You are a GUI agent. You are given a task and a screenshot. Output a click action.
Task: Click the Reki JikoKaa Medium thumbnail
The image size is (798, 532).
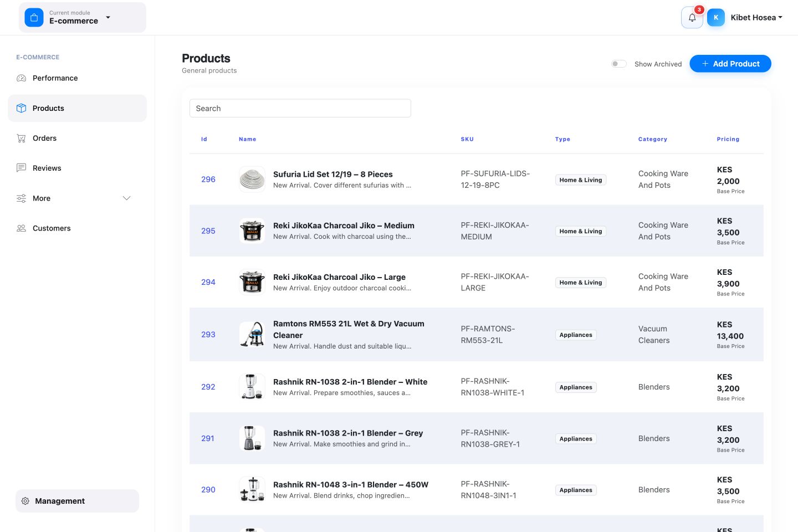point(252,231)
